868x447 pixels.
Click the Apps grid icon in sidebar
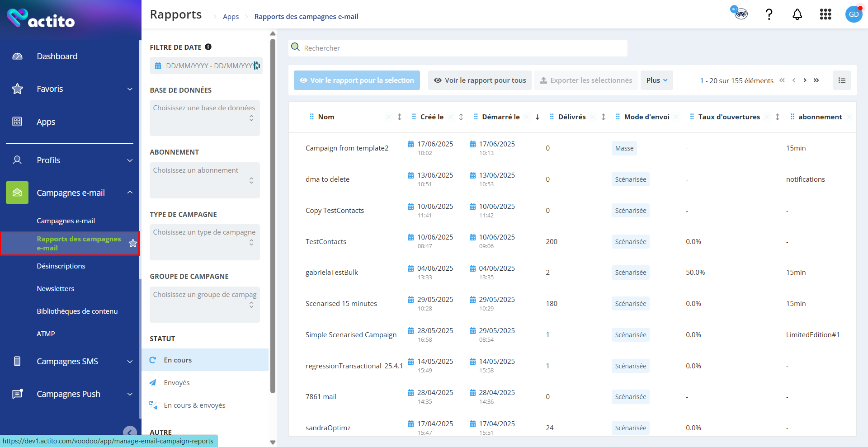tap(17, 122)
